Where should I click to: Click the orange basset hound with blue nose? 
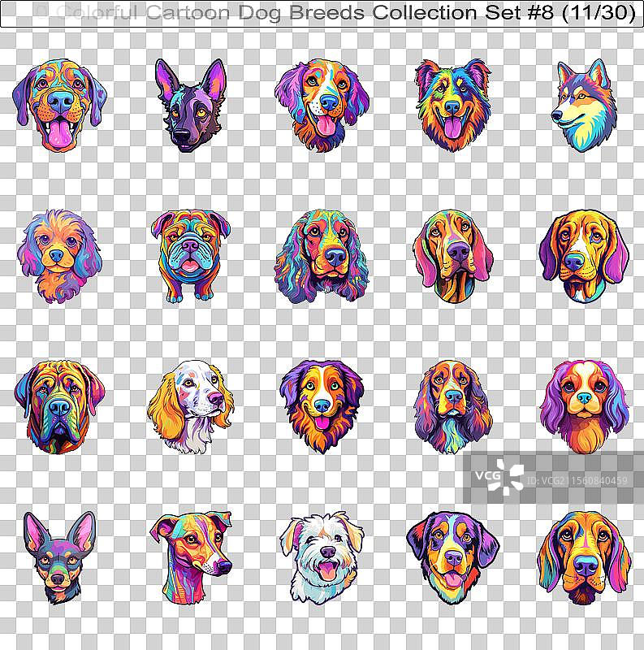point(584,555)
